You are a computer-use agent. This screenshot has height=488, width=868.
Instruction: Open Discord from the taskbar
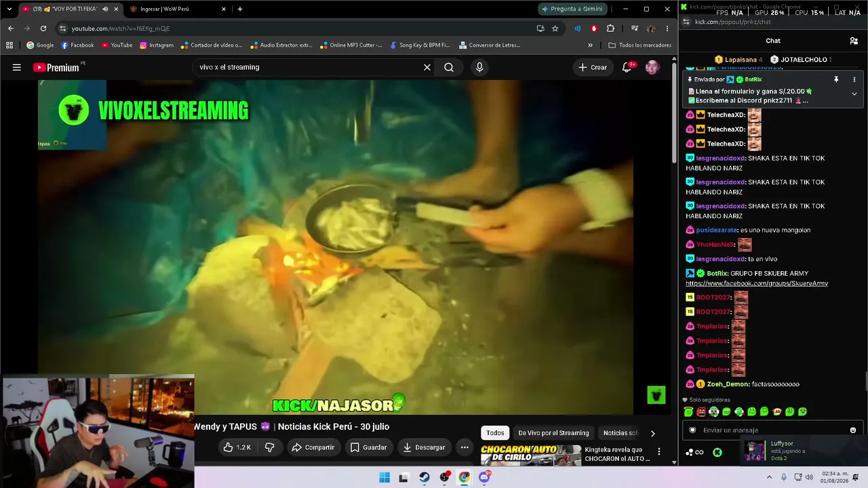pyautogui.click(x=484, y=477)
